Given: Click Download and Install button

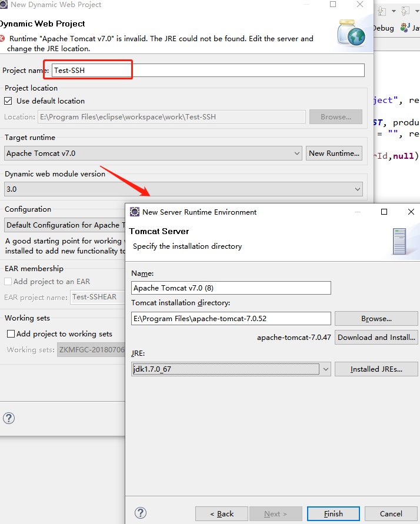Looking at the screenshot, I should (x=376, y=337).
